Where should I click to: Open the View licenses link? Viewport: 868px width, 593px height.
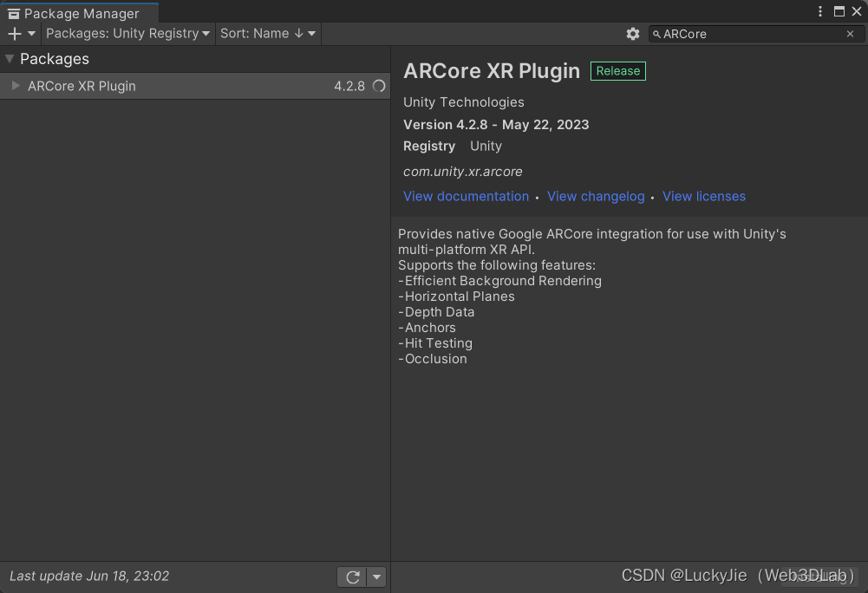[703, 196]
